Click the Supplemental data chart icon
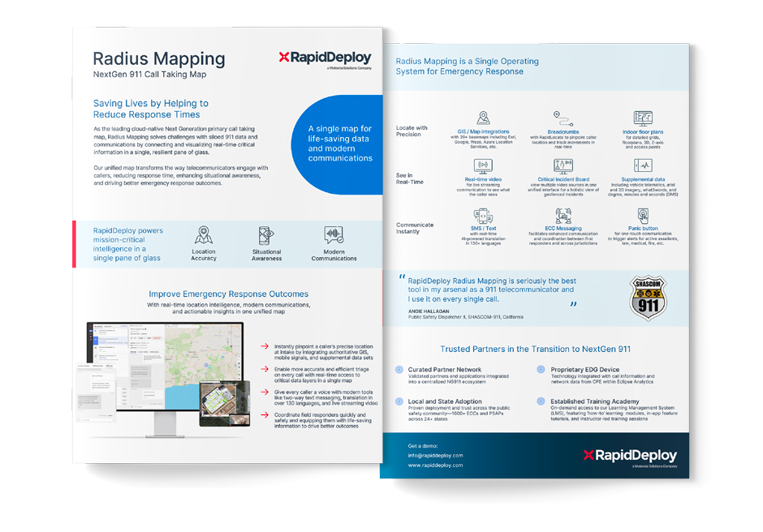 click(x=643, y=165)
